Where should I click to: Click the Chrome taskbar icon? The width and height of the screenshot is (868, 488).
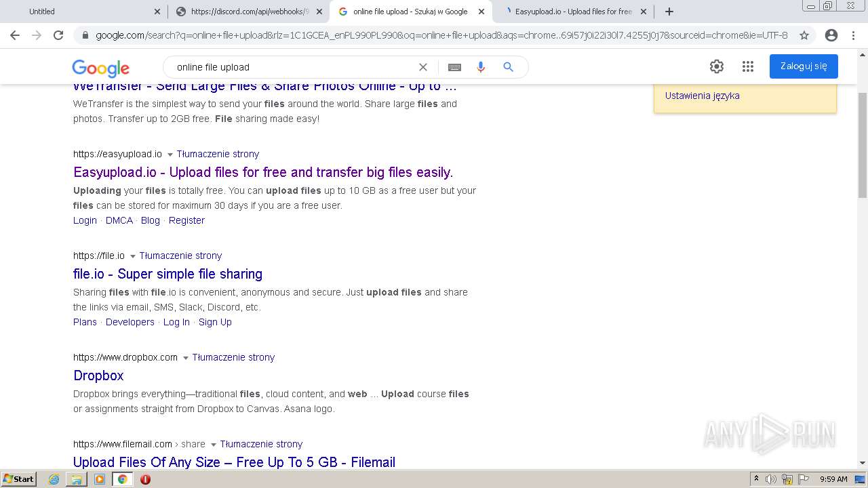tap(123, 479)
